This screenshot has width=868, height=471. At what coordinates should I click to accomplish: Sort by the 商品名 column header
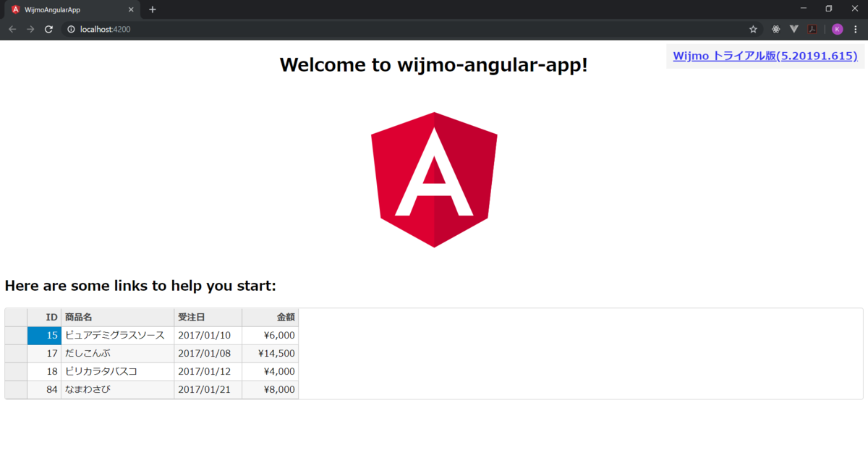coord(118,317)
